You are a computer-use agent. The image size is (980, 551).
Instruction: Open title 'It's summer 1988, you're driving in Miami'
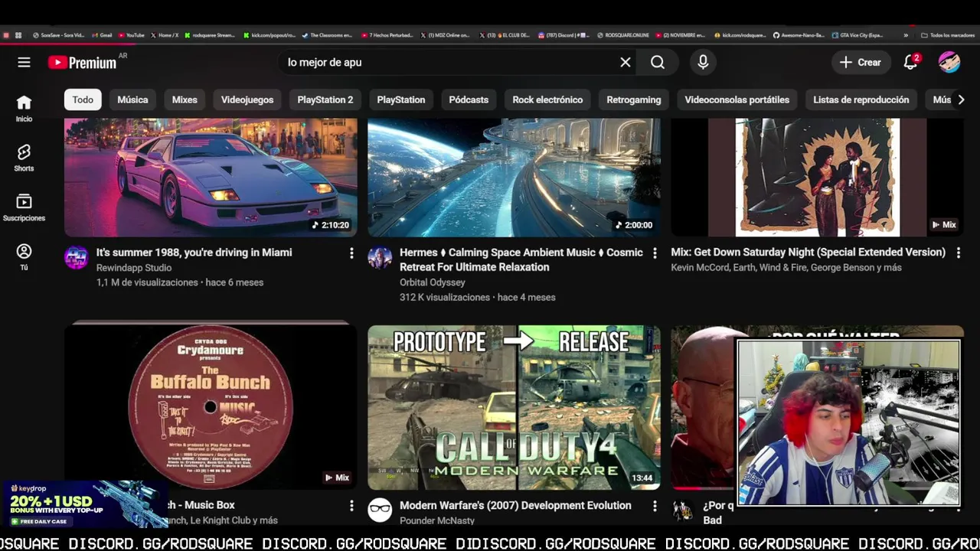pos(194,253)
